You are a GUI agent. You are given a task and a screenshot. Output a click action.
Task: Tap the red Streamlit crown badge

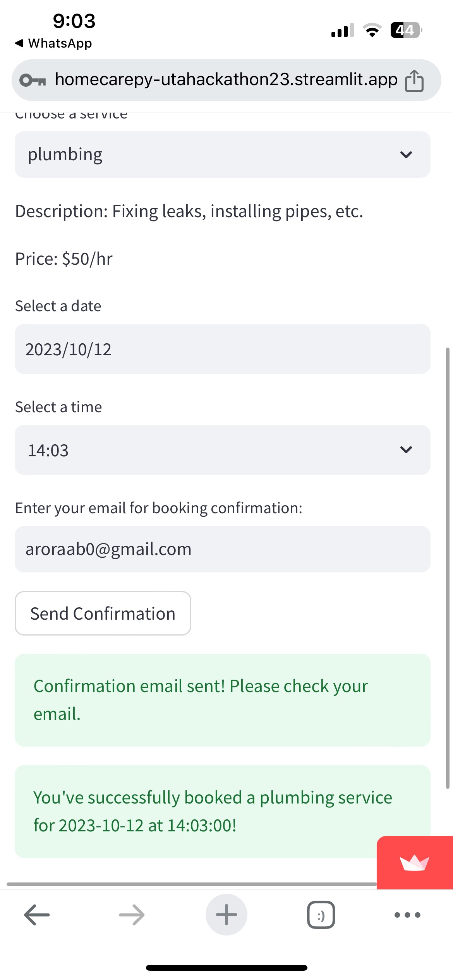[414, 863]
